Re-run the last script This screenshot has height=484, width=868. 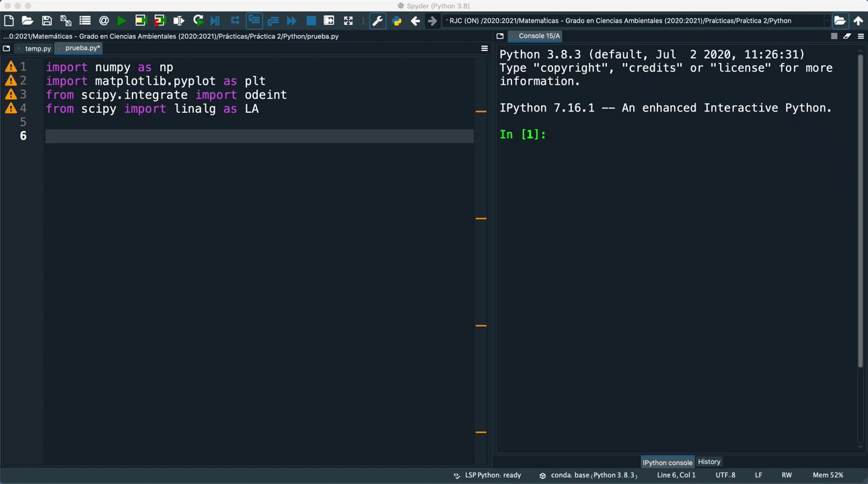point(198,21)
